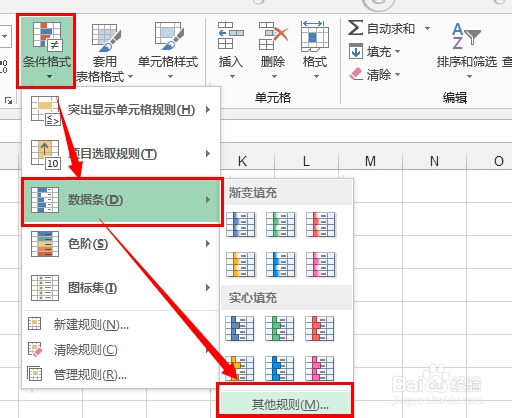The image size is (512, 418).
Task: Select purple gradient fill data bar
Action: [320, 265]
